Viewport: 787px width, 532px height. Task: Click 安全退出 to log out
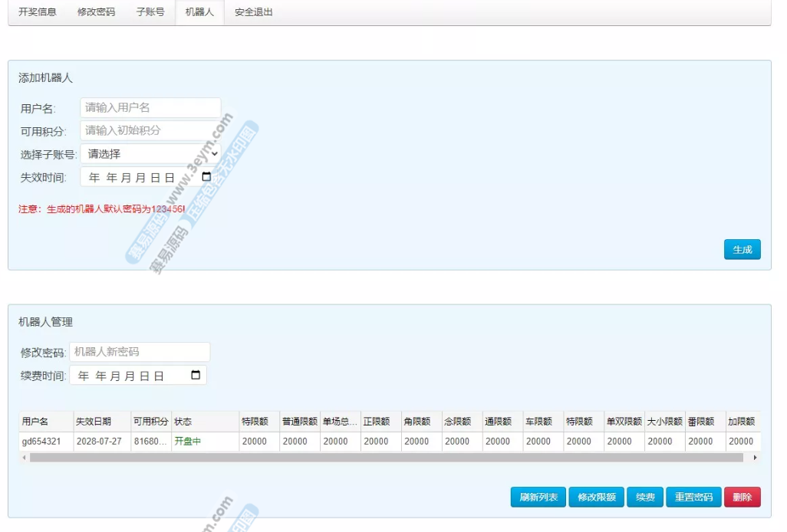pos(253,12)
